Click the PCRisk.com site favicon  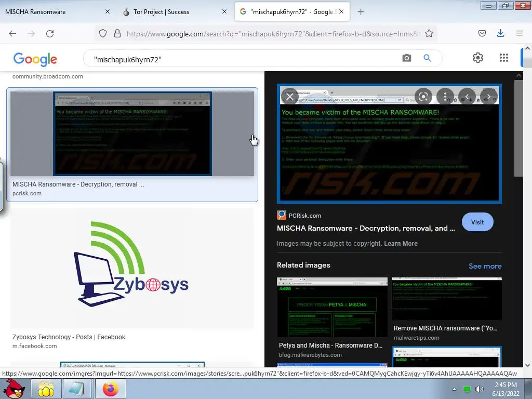tap(281, 215)
